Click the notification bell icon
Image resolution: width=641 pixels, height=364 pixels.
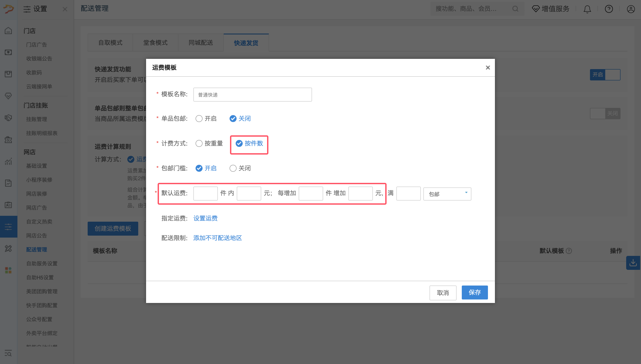(587, 9)
